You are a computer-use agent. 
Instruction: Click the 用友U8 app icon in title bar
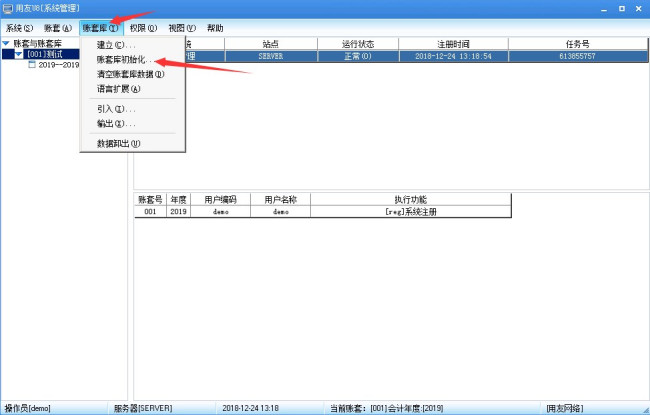(7, 8)
